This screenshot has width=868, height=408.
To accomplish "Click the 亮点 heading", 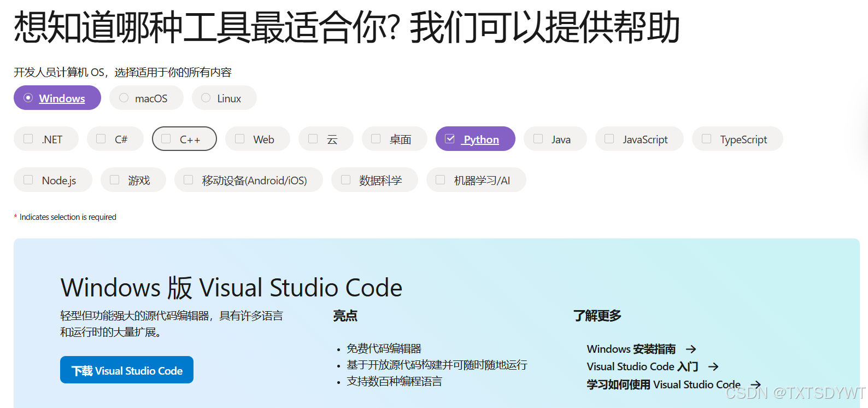I will point(345,316).
